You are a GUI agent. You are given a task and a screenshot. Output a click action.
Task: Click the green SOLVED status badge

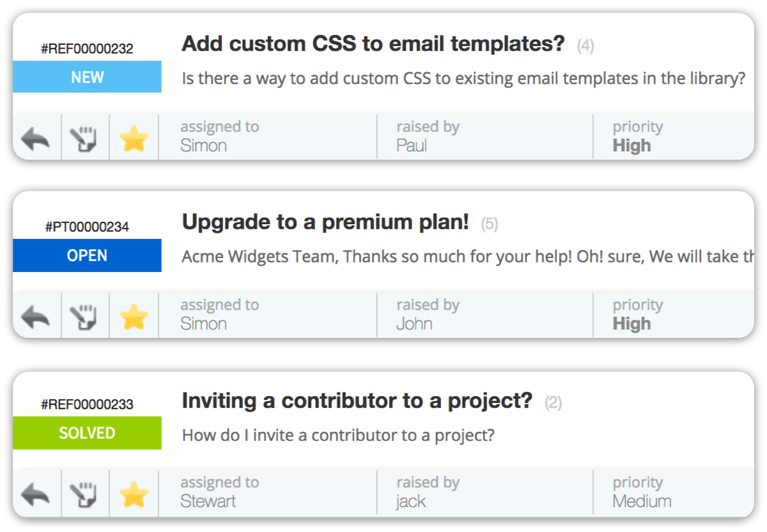click(87, 433)
